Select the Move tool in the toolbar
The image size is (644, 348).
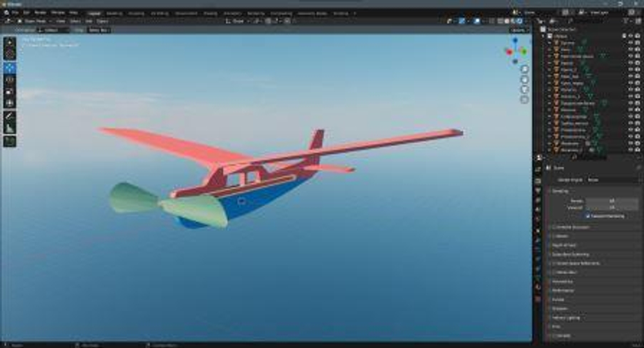point(10,68)
